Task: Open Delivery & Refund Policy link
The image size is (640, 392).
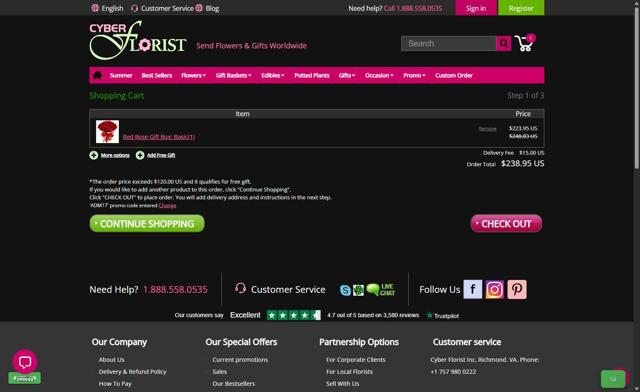Action: coord(132,372)
